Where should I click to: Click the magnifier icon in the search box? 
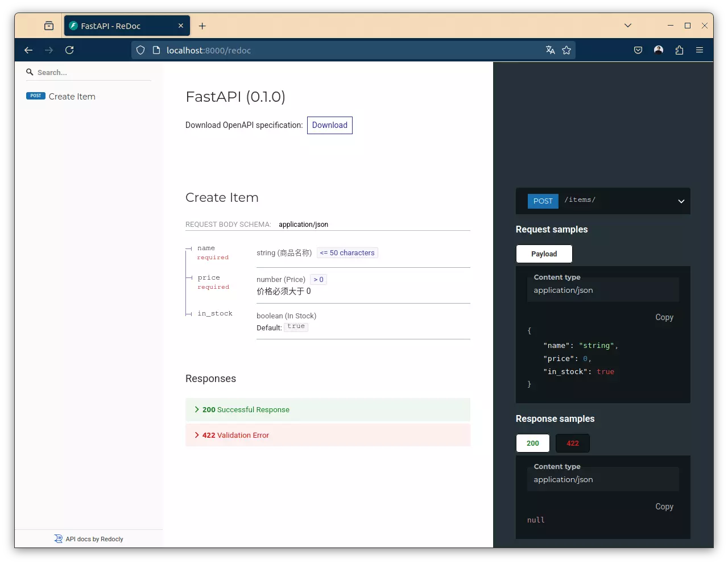click(x=30, y=72)
